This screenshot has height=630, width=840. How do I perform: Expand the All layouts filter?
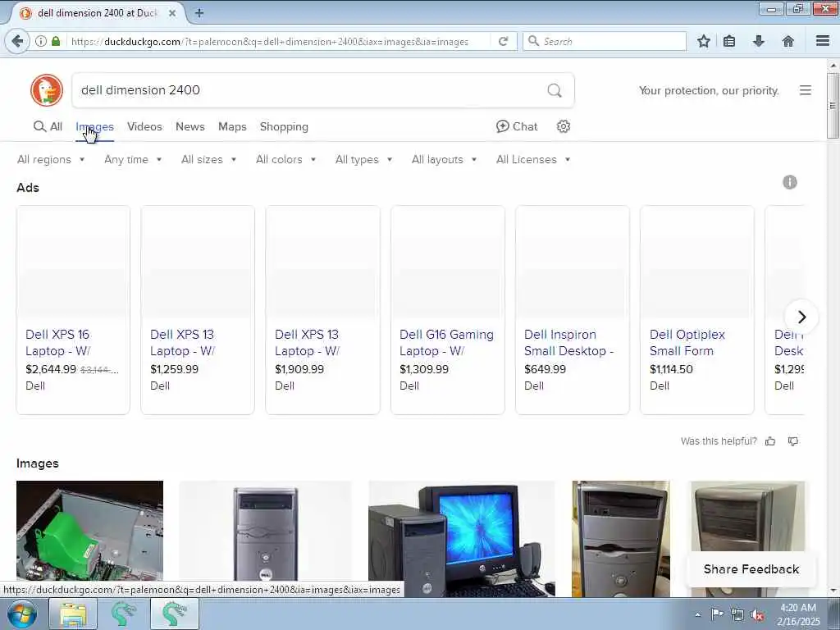click(444, 160)
